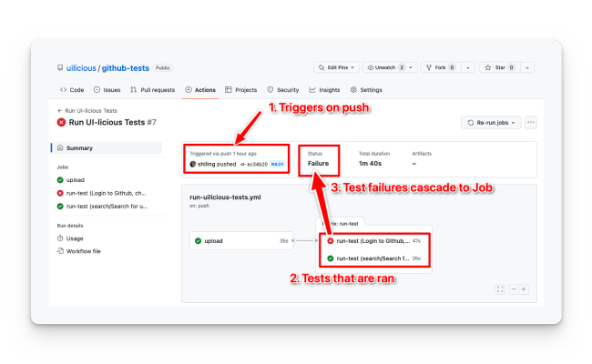Click the red failure icon beside run title

61,122
